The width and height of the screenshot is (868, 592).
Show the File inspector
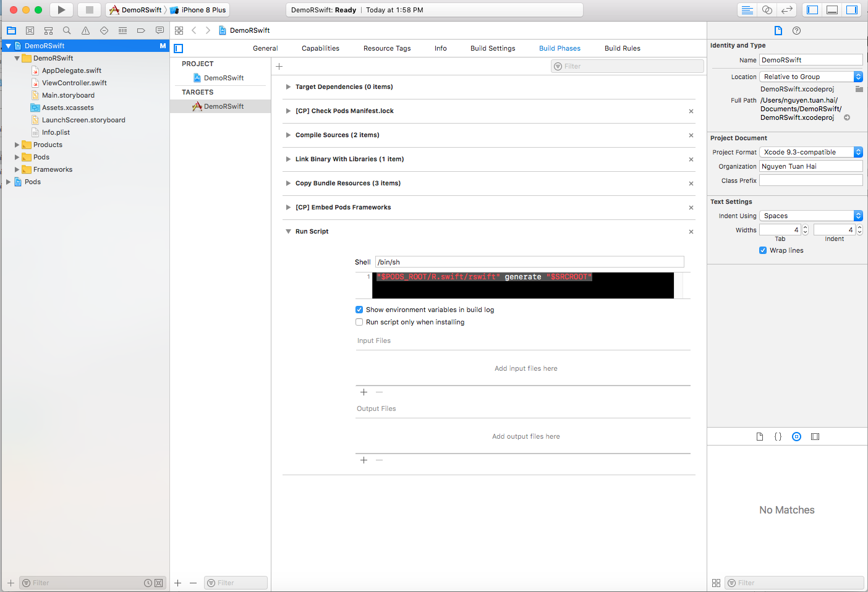pos(778,30)
